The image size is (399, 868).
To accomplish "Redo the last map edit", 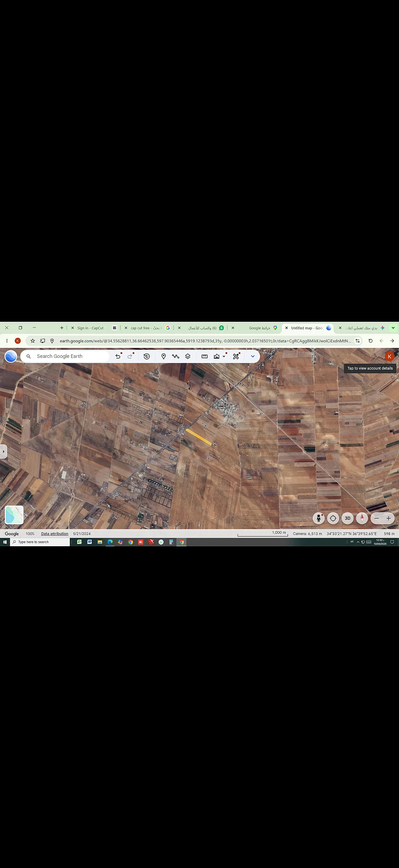I will coord(130,356).
